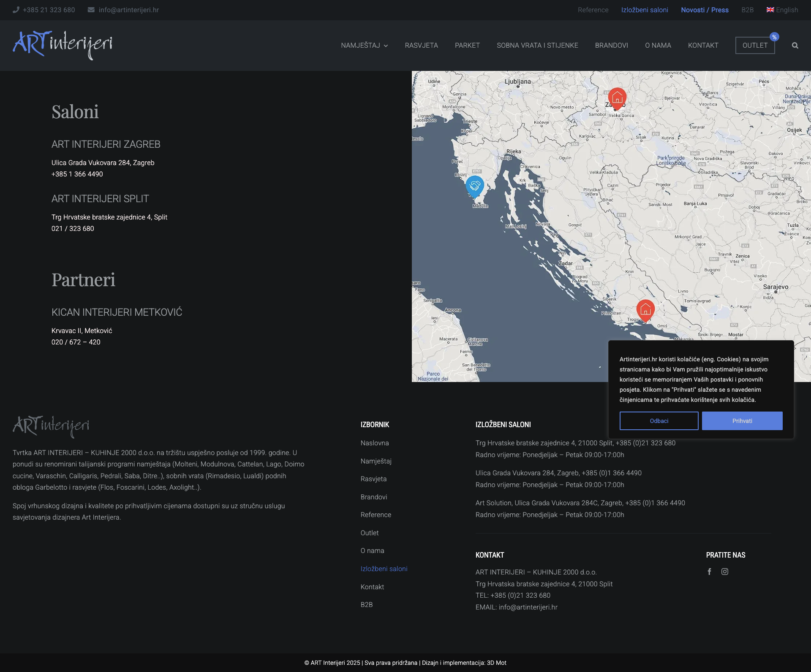Image resolution: width=811 pixels, height=672 pixels.
Task: Click the phone number in top bar
Action: [49, 10]
